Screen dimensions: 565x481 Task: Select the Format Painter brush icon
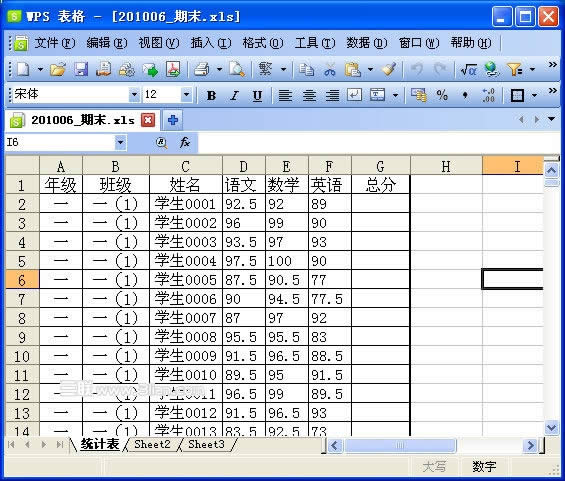(389, 69)
